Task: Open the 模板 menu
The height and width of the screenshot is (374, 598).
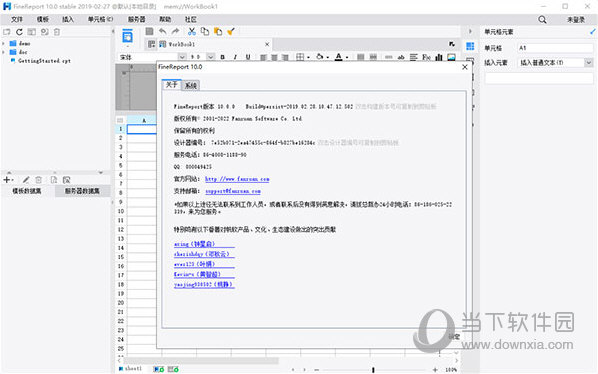Action: 43,19
